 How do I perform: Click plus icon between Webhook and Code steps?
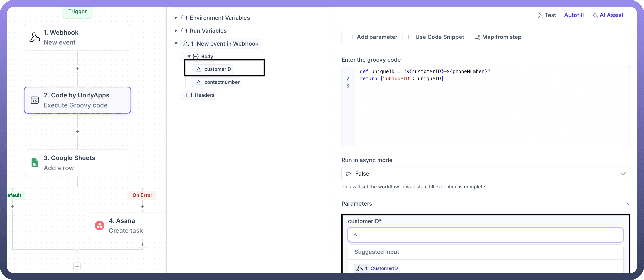pos(78,69)
